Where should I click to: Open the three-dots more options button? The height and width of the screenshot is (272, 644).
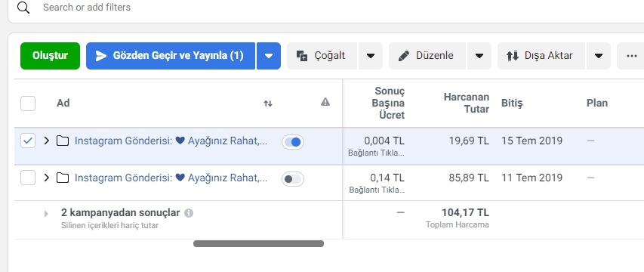pos(631,56)
